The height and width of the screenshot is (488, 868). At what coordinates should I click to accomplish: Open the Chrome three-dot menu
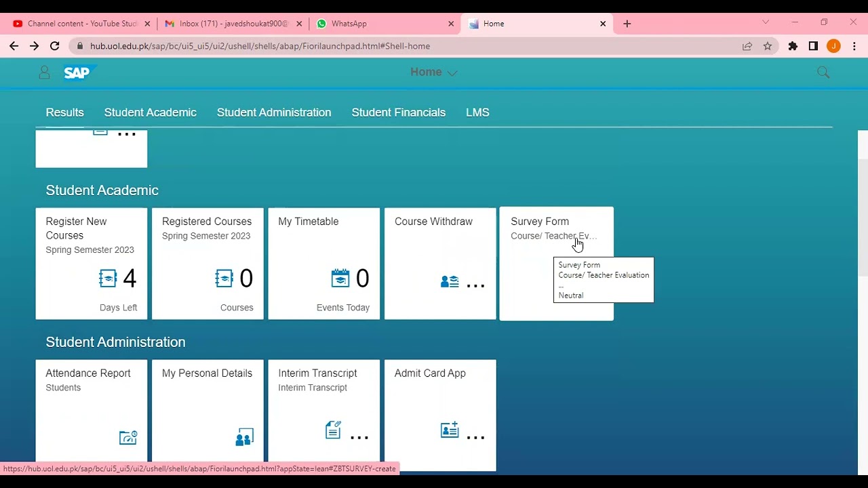point(854,46)
